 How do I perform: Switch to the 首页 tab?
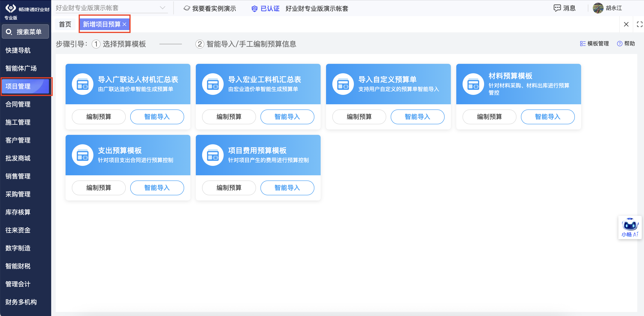pos(65,24)
